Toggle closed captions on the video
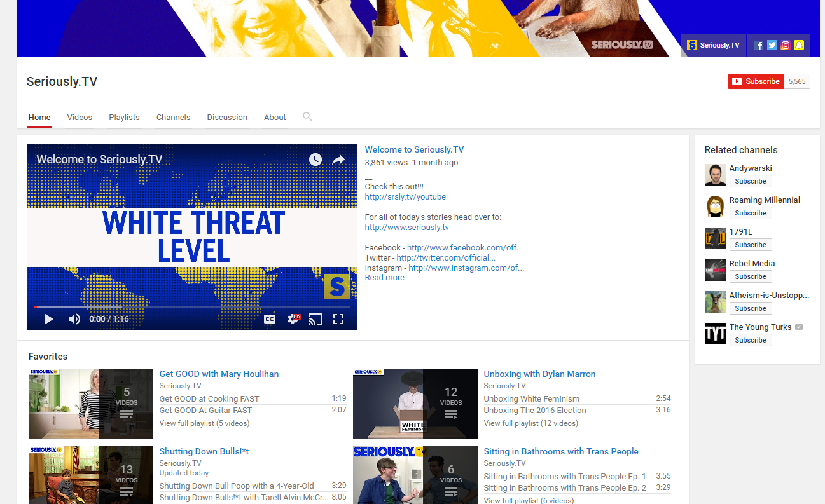The width and height of the screenshot is (825, 504). (270, 319)
